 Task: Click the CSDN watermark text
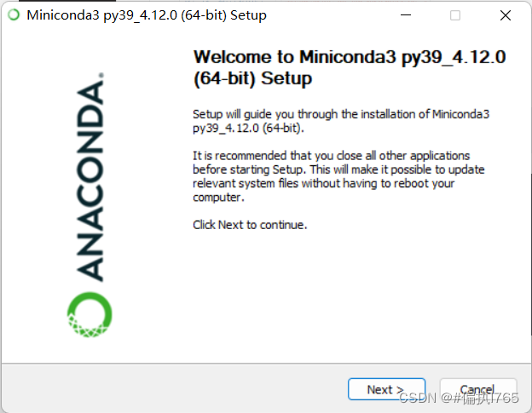click(459, 398)
